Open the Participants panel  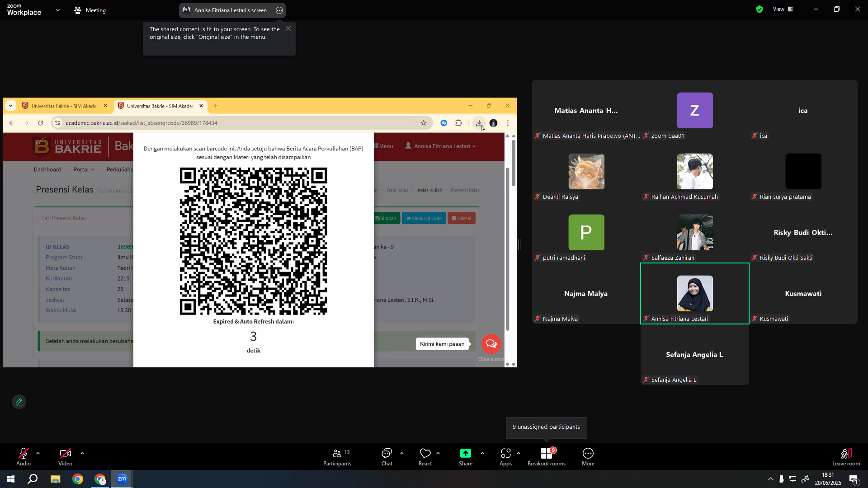tap(337, 456)
